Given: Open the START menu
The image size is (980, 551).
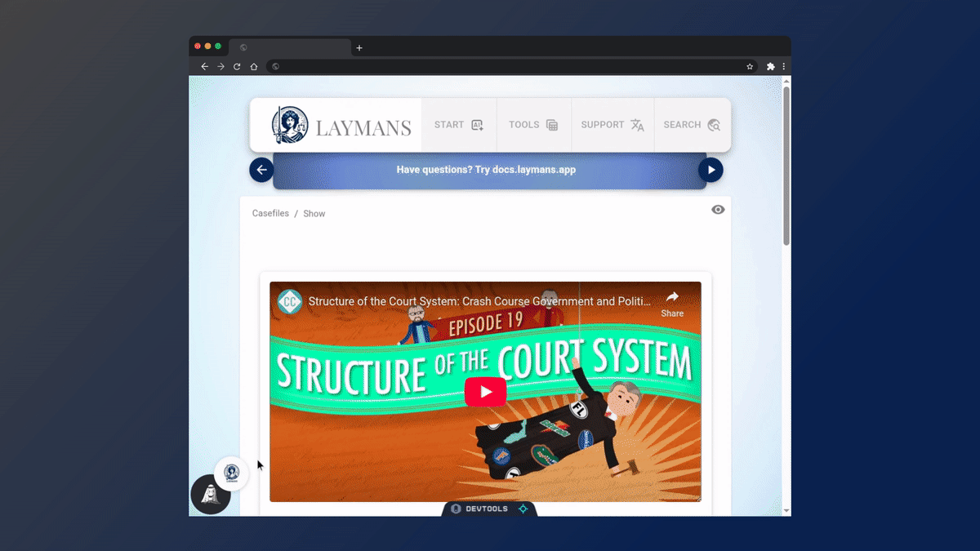Looking at the screenshot, I should coord(458,125).
